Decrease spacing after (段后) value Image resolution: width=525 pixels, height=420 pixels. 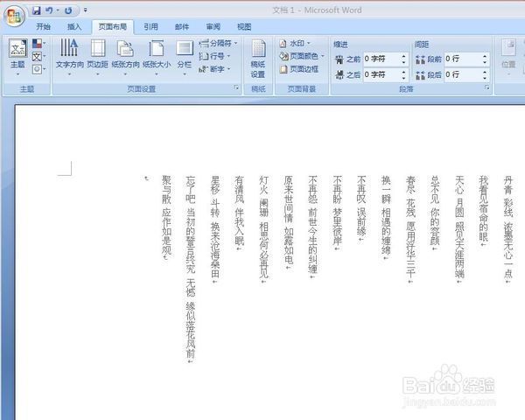pos(485,78)
